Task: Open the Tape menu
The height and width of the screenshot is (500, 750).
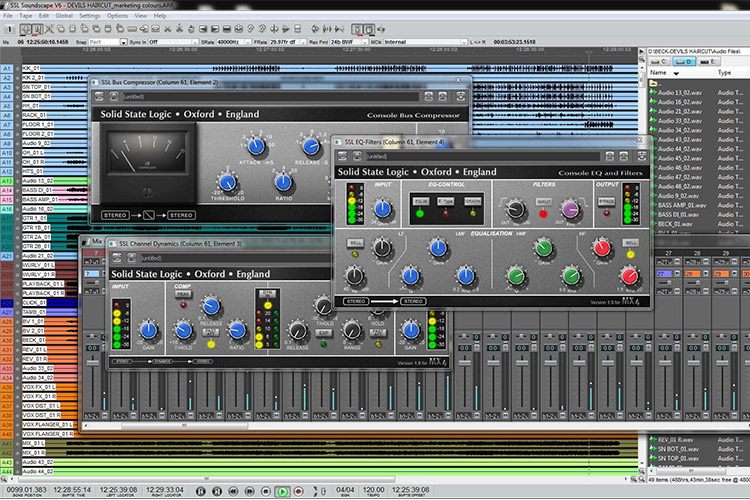Action: pyautogui.click(x=25, y=16)
